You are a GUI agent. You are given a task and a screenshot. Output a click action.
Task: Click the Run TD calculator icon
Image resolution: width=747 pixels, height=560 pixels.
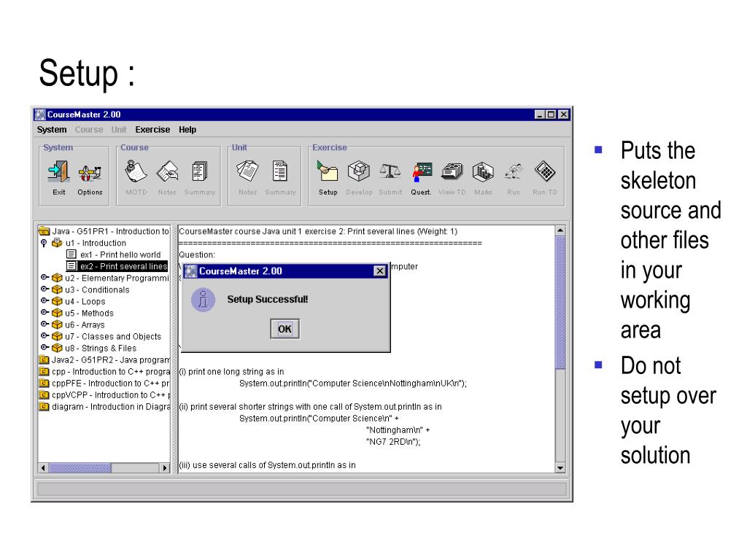tap(544, 171)
